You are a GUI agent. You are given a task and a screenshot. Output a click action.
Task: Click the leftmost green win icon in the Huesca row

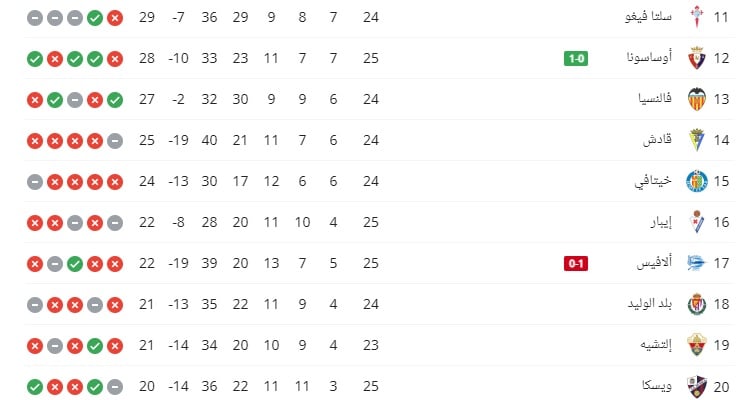click(35, 387)
